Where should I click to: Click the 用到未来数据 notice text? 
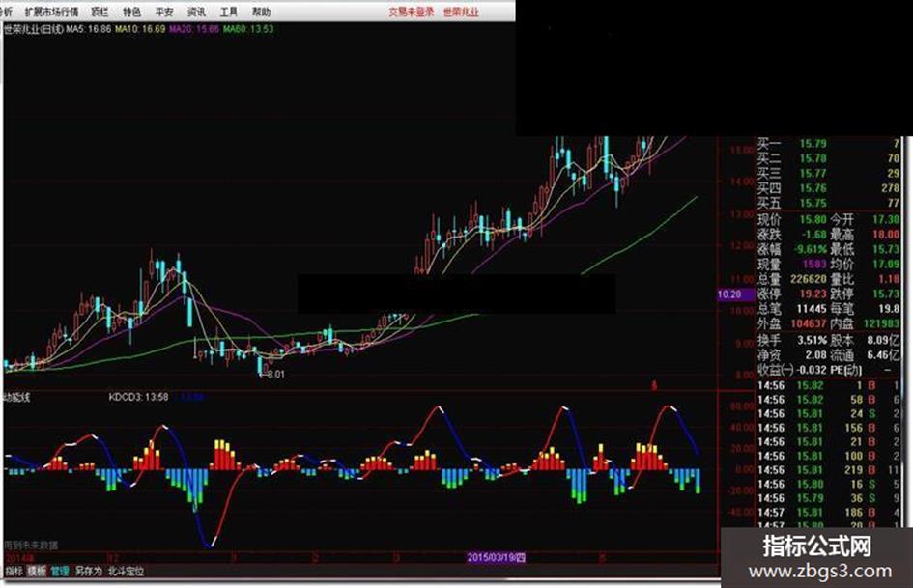point(32,546)
